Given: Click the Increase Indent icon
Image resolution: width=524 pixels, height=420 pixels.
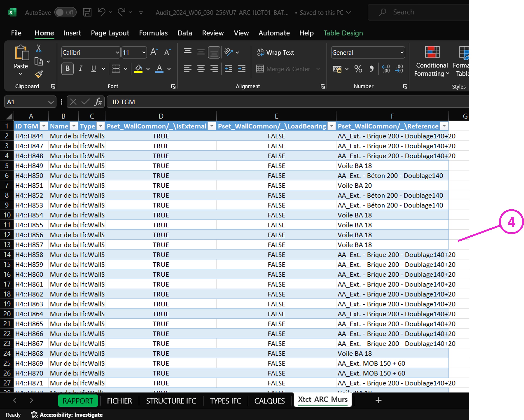Looking at the screenshot, I should click(241, 69).
